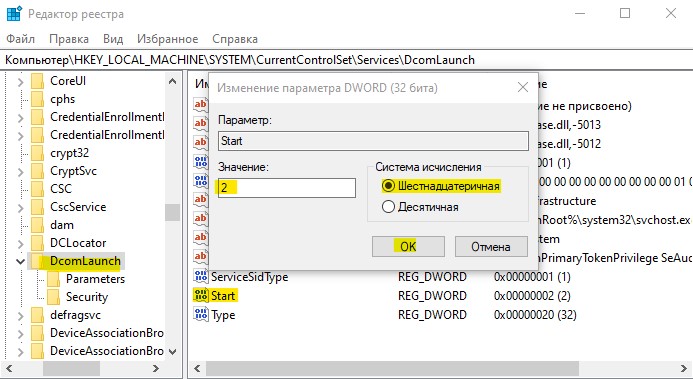This screenshot has width=693, height=379.
Task: Click the Значение input field
Action: click(286, 188)
